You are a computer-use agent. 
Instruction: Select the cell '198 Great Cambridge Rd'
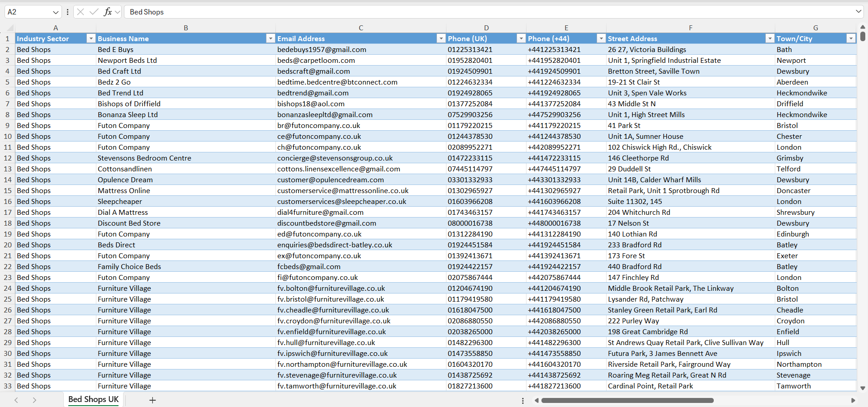click(x=691, y=331)
